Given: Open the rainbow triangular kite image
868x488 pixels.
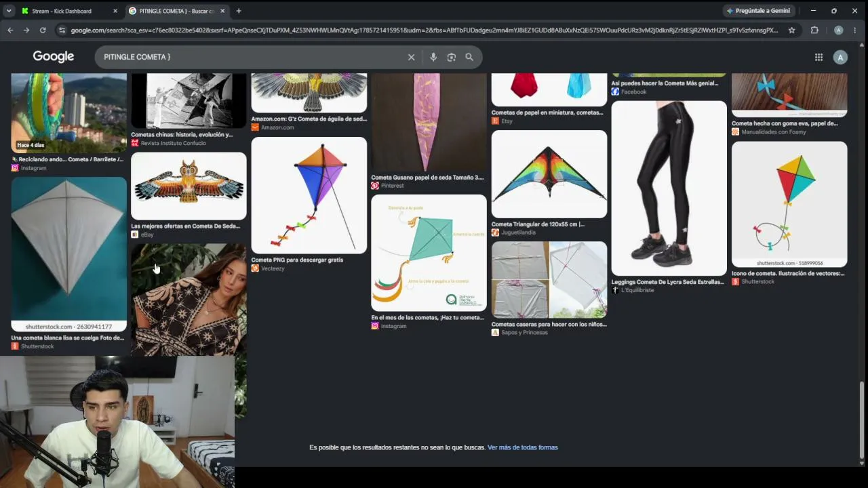Looking at the screenshot, I should [x=549, y=174].
